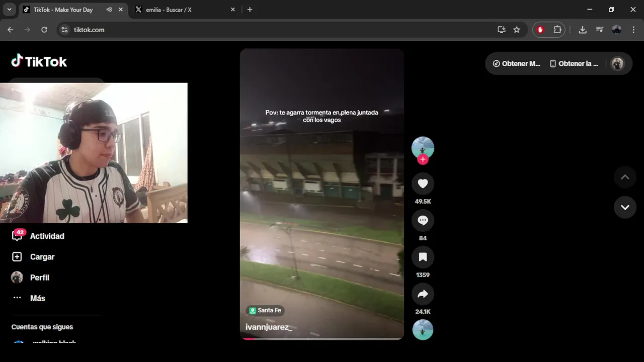Open the tab search dropdown arrow
644x362 pixels.
[x=9, y=10]
